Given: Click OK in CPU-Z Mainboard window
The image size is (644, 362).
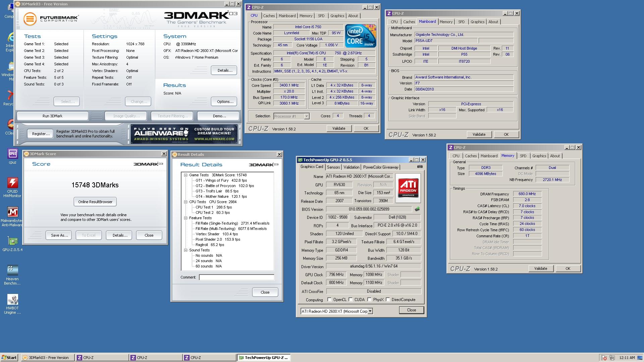Looking at the screenshot, I should 506,134.
